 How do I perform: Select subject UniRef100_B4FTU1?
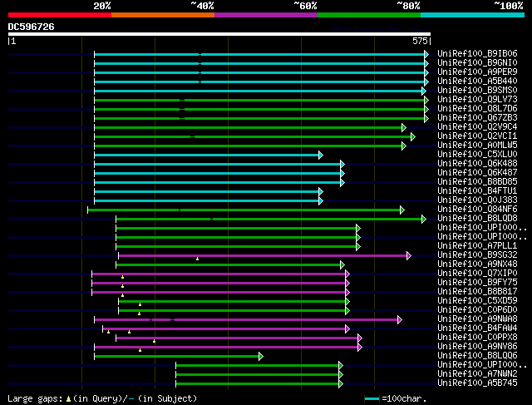click(x=477, y=191)
